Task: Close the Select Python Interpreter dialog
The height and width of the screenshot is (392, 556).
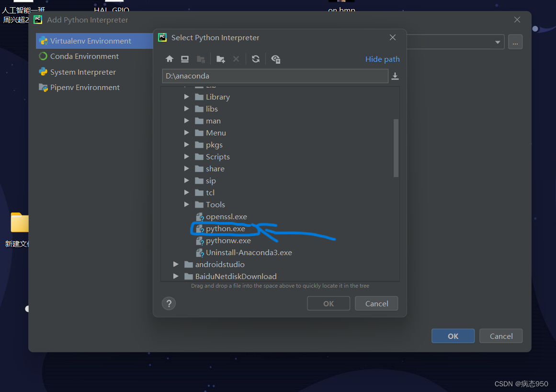Action: pos(393,37)
